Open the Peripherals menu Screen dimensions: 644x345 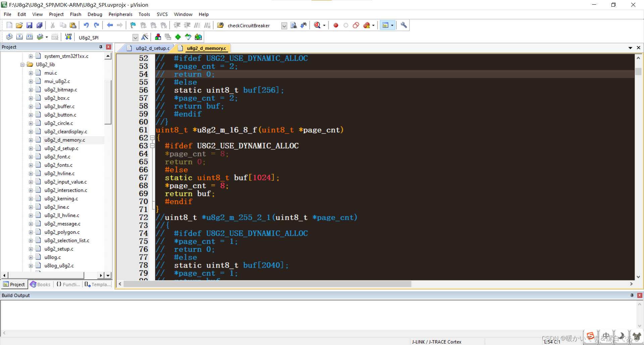tap(120, 14)
